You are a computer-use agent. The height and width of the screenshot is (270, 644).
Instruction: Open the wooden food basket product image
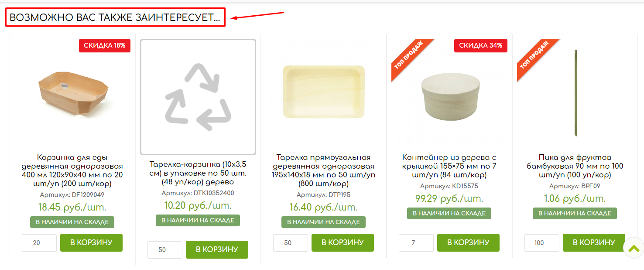pos(73,94)
